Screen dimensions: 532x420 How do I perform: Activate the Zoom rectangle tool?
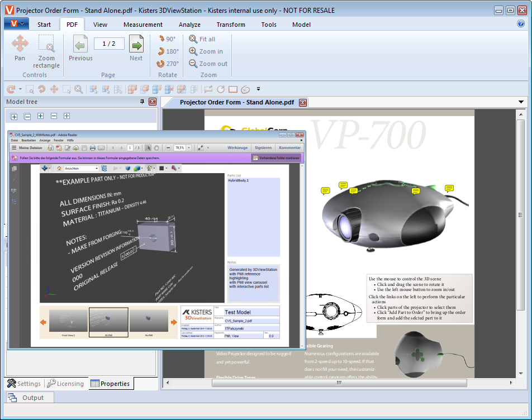(x=46, y=51)
